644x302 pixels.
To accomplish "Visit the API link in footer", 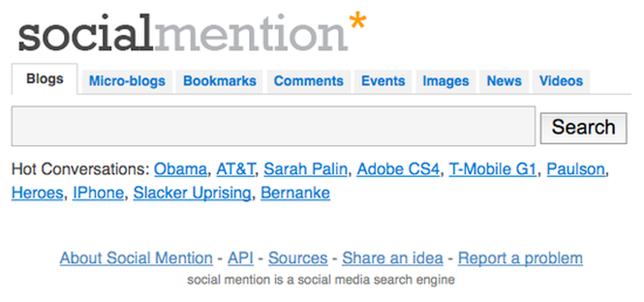I will pos(240,258).
